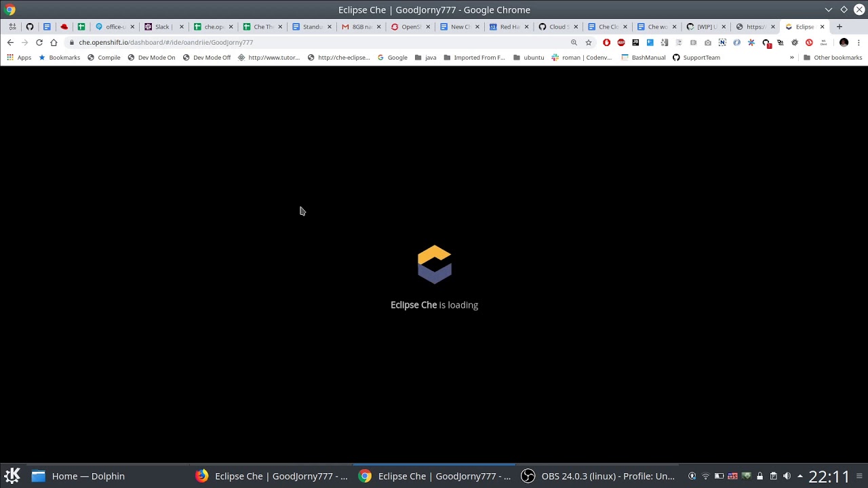Go to the browser home page
The width and height of the screenshot is (868, 488).
54,42
